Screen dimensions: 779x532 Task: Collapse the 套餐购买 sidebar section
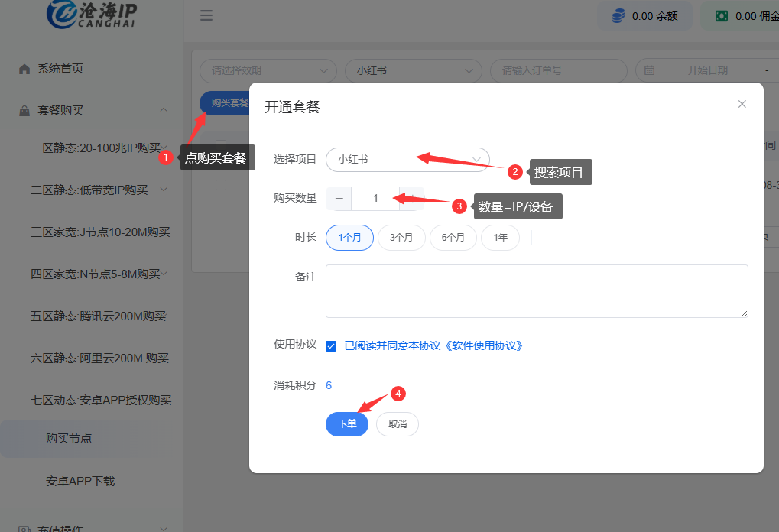click(164, 111)
